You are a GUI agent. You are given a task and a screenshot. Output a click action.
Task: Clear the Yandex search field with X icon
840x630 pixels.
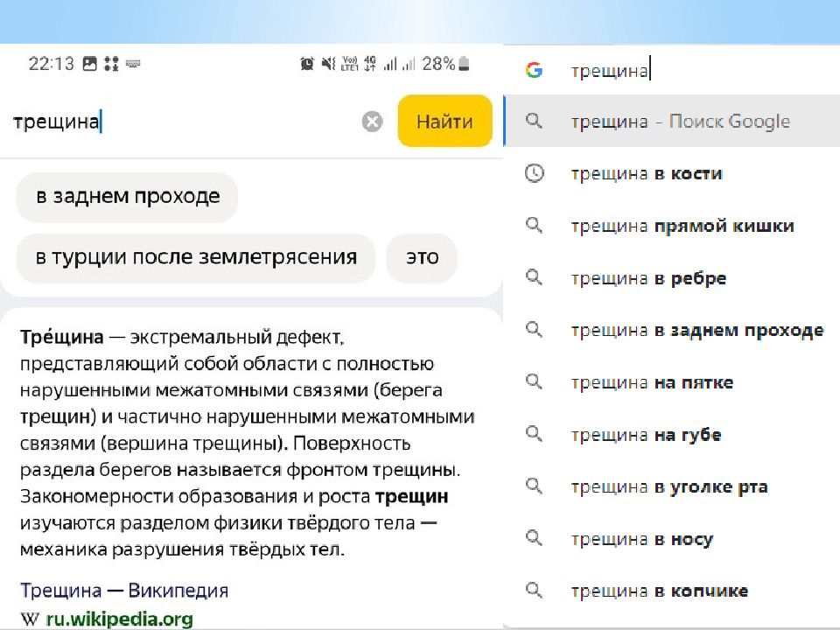pyautogui.click(x=372, y=122)
